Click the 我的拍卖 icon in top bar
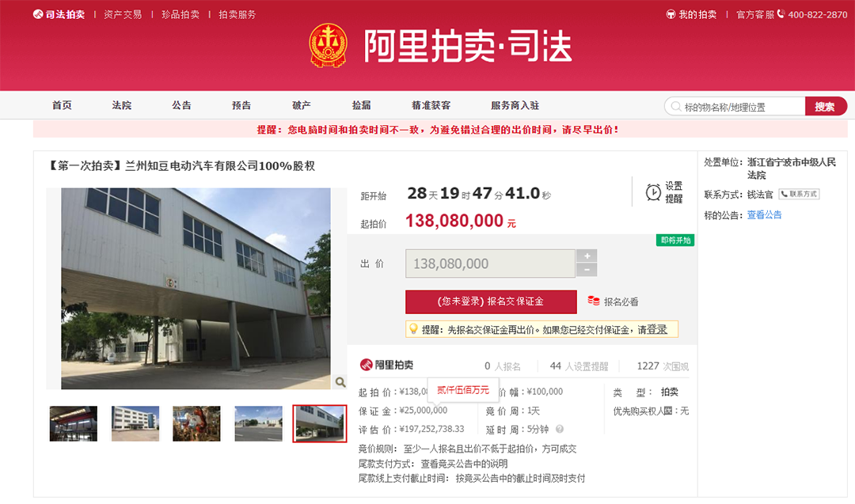This screenshot has height=504, width=855. (x=671, y=14)
